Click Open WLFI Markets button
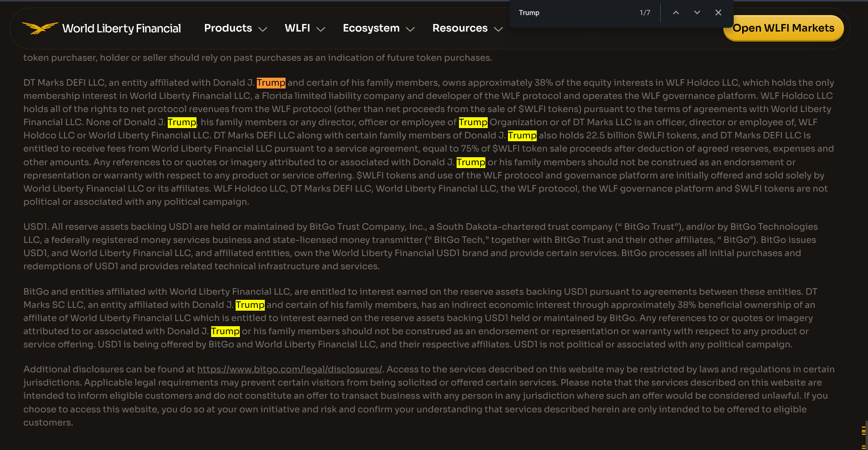Viewport: 868px width, 450px height. click(783, 28)
